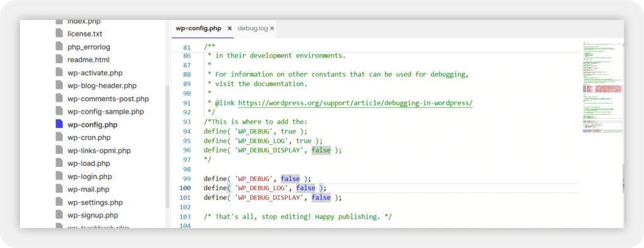Click the license.txt file icon
The height and width of the screenshot is (248, 644).
59,34
